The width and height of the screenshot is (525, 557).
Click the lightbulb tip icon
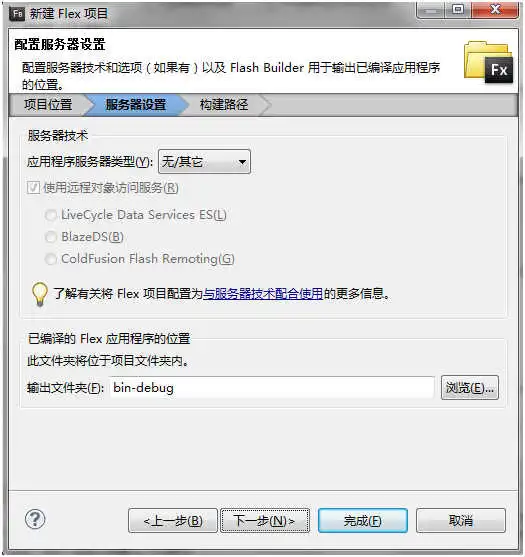tap(39, 294)
